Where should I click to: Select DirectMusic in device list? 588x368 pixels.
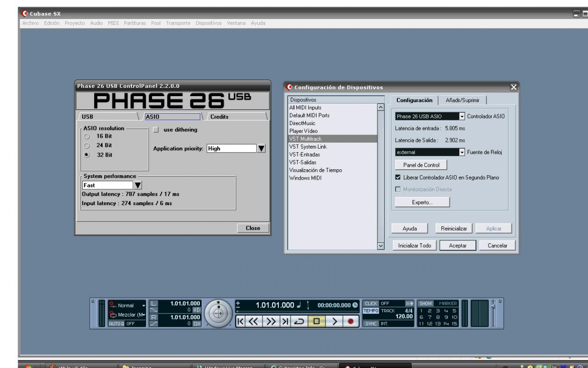pos(302,123)
